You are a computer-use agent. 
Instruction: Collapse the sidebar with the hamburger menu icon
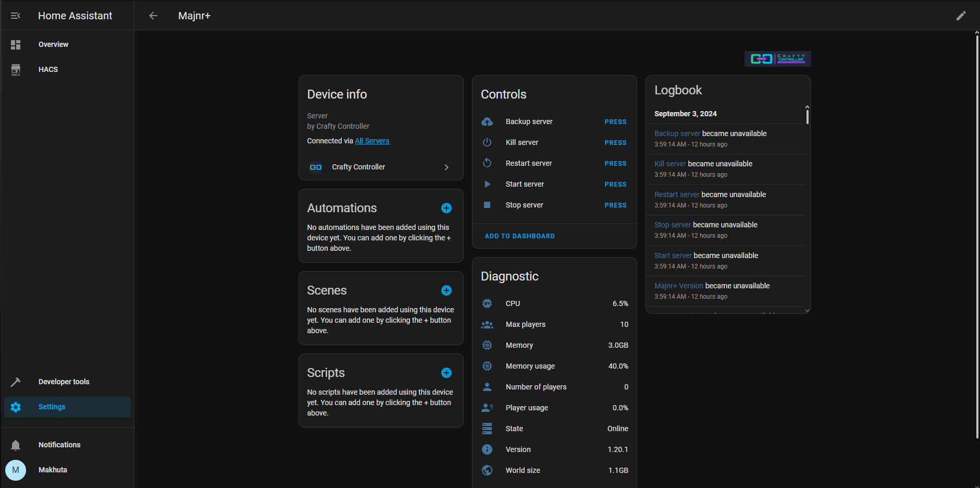click(x=16, y=16)
